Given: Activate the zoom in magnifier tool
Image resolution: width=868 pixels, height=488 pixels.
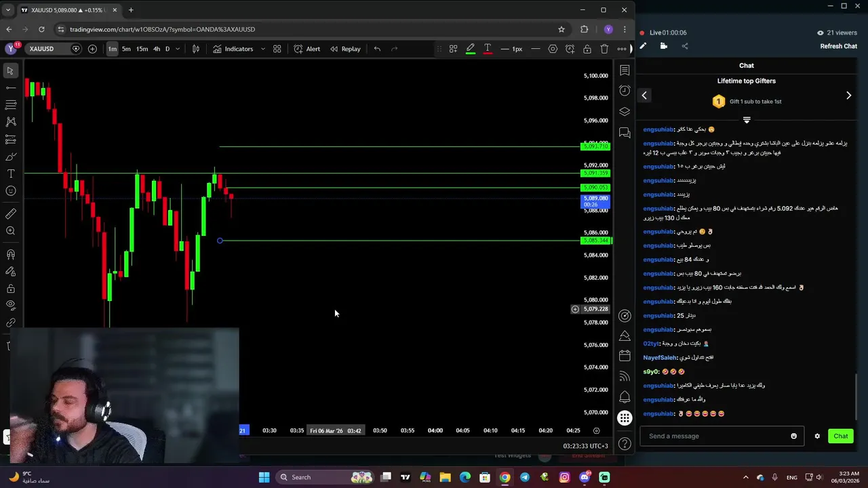Looking at the screenshot, I should (10, 231).
